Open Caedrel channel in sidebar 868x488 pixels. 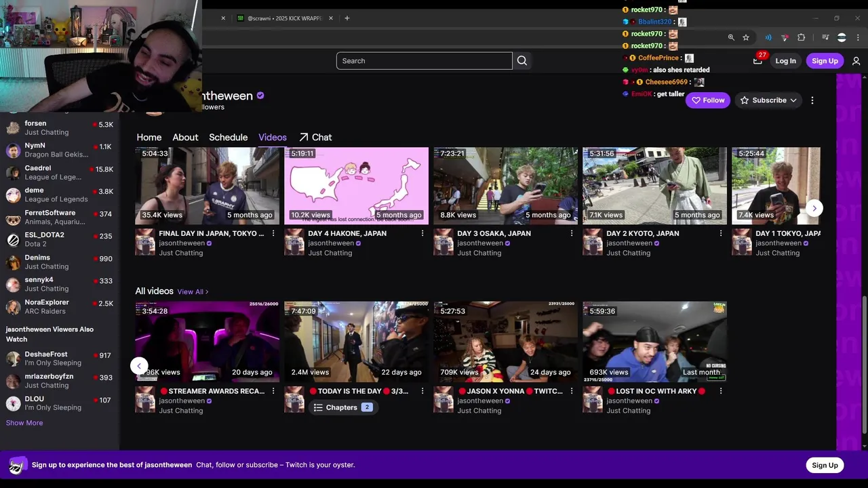pos(60,172)
